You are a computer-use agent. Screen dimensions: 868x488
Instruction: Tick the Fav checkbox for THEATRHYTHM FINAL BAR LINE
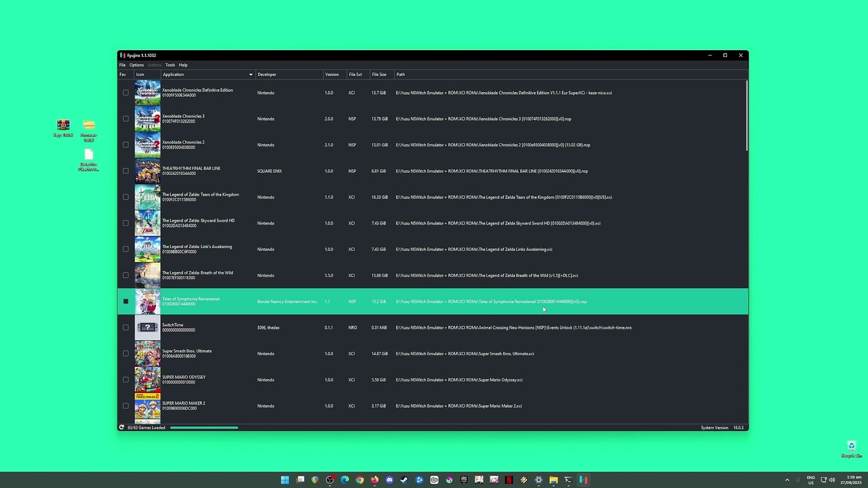coord(125,171)
